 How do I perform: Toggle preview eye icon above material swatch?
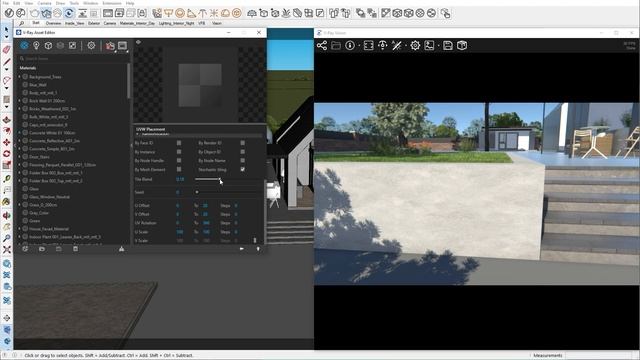point(138,42)
